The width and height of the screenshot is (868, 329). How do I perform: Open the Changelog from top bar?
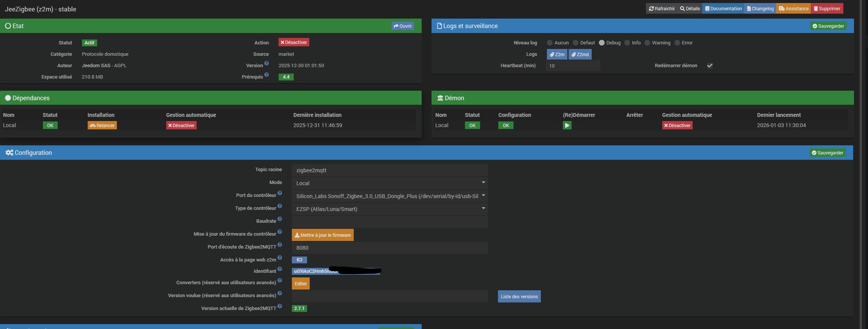[760, 8]
